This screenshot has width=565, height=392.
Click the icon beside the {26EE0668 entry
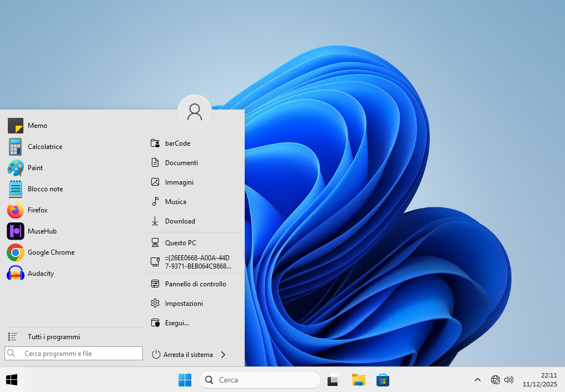click(155, 262)
